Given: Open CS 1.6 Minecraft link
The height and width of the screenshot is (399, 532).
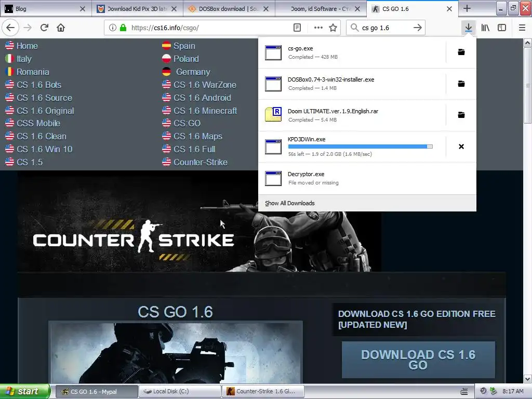Looking at the screenshot, I should pos(205,111).
